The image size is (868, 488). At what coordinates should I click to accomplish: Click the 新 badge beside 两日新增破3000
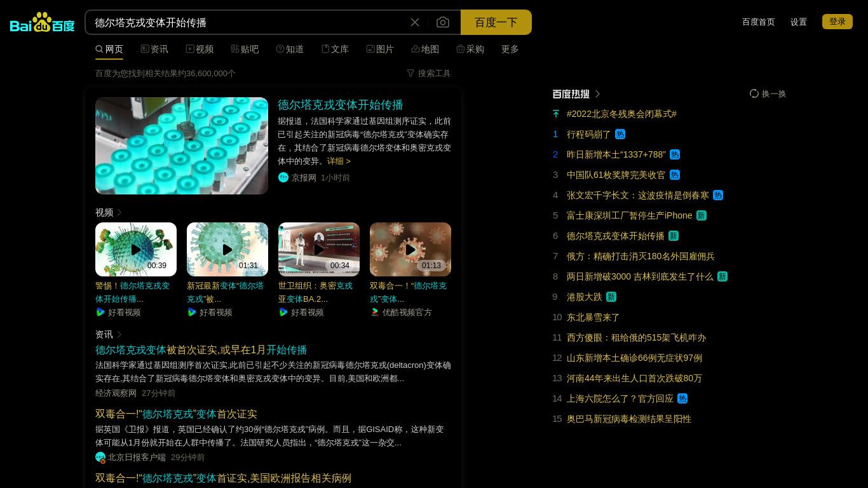click(722, 276)
